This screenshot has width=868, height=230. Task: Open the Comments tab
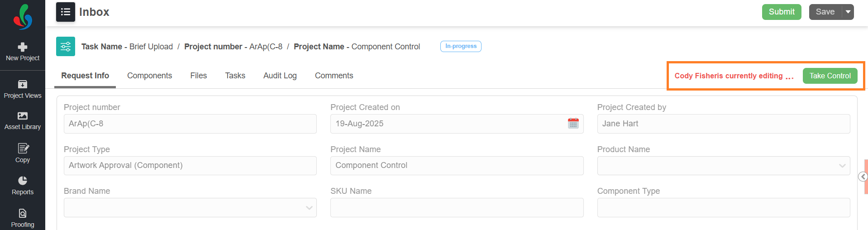pyautogui.click(x=334, y=76)
